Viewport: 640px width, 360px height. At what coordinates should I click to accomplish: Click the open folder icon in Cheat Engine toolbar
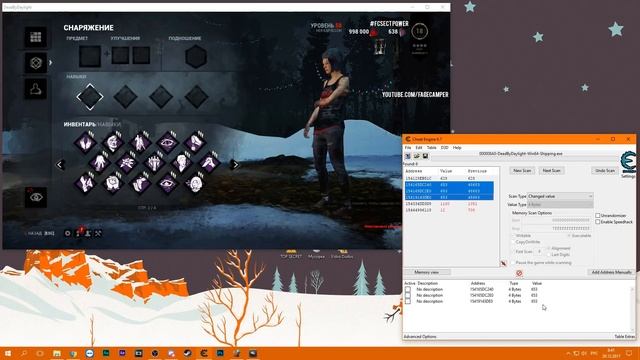coord(417,156)
